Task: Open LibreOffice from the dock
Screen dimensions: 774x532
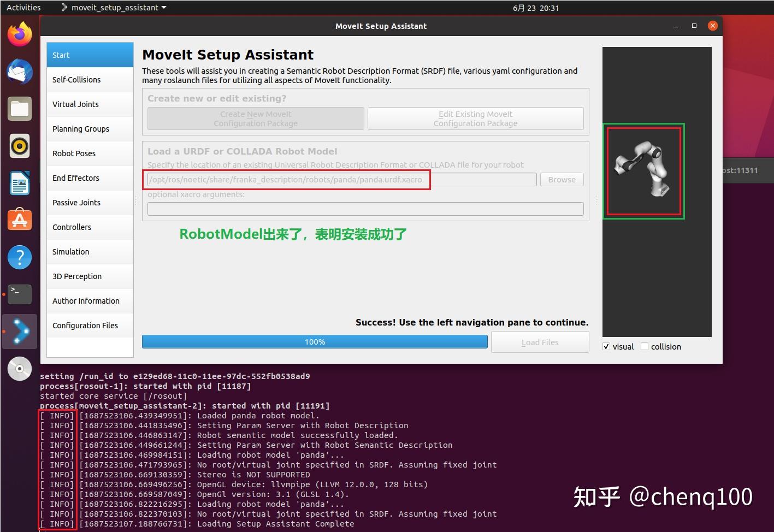Action: point(20,183)
